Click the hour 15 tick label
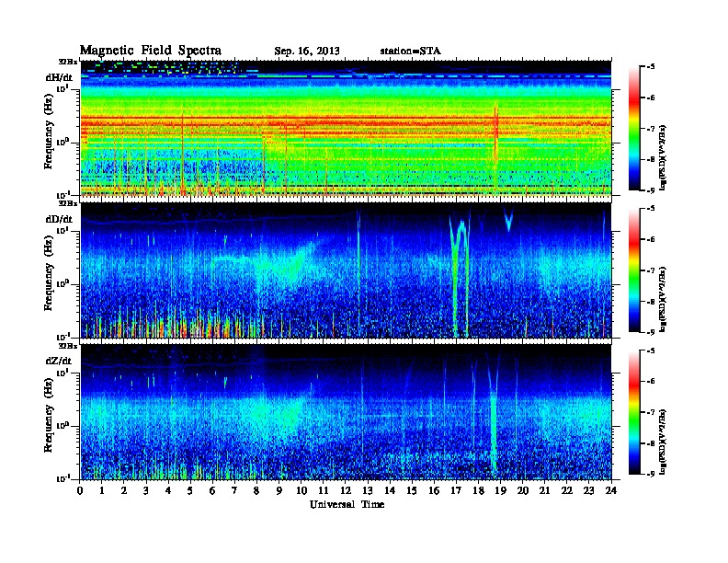Viewport: 728px width, 563px height. [x=412, y=491]
